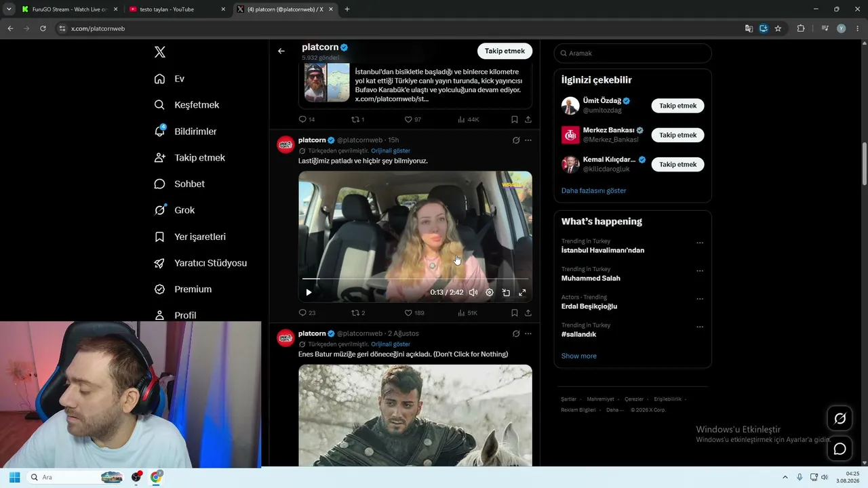The width and height of the screenshot is (868, 488).
Task: Bookmark this page with the star icon
Action: coord(778,28)
